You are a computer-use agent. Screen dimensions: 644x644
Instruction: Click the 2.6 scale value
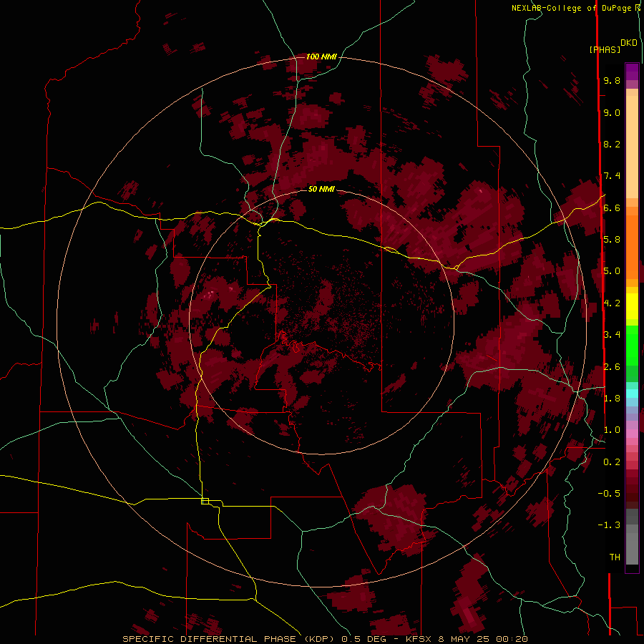coord(612,367)
